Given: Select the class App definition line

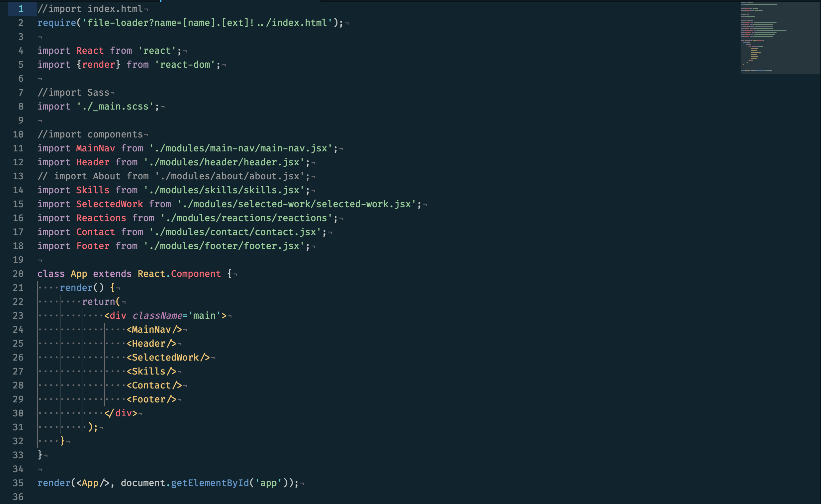Looking at the screenshot, I should pyautogui.click(x=134, y=274).
